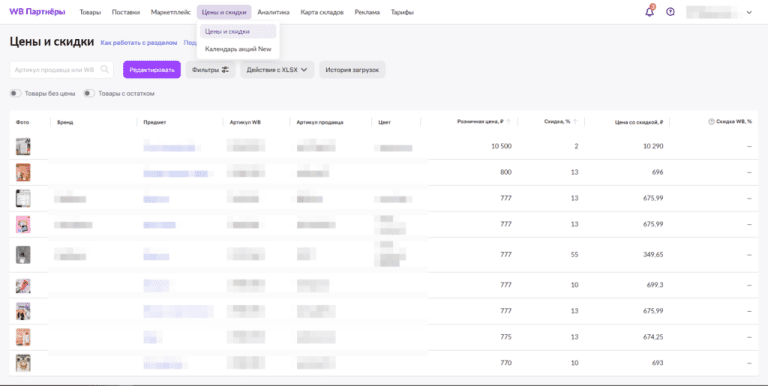The image size is (768, 386).
Task: Click the help question mark icon
Action: (x=671, y=12)
